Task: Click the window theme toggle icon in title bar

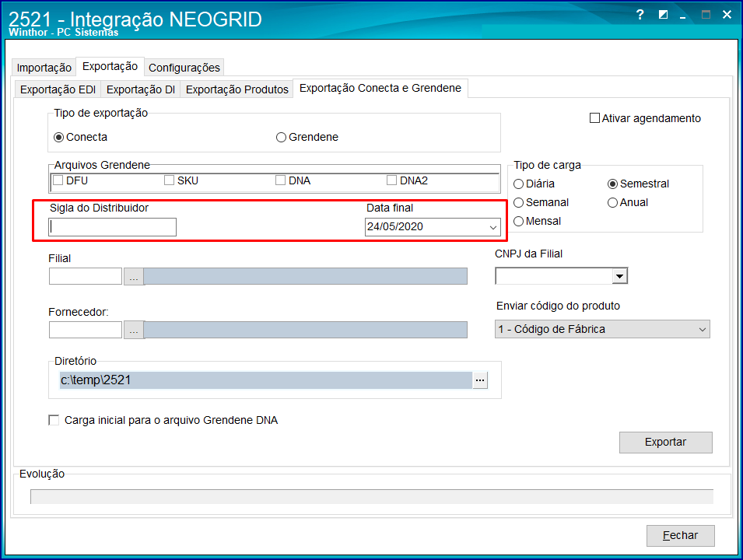Action: coord(663,15)
